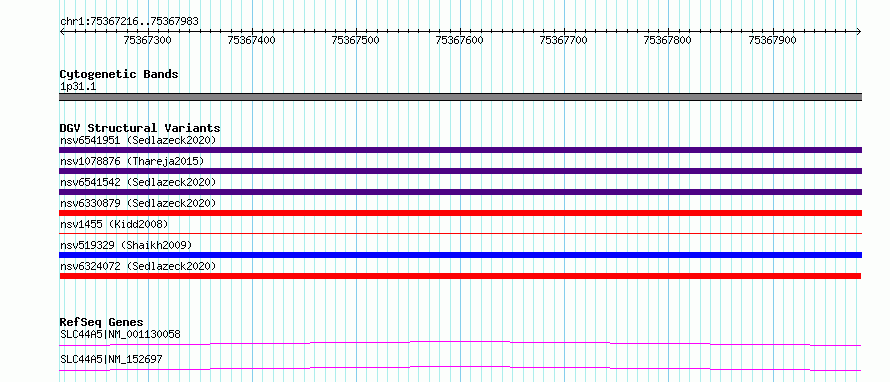Click label nsv6324072 (Sedlazeck2020)
This screenshot has width=890, height=382.
(138, 266)
